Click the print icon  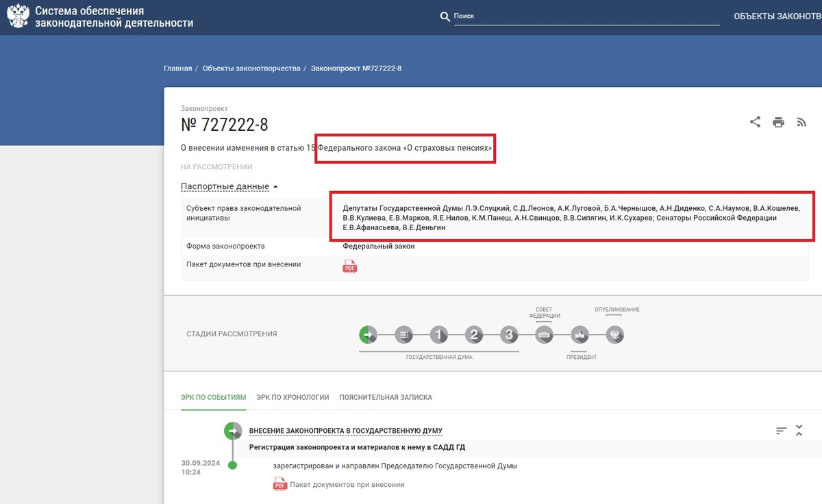click(778, 121)
